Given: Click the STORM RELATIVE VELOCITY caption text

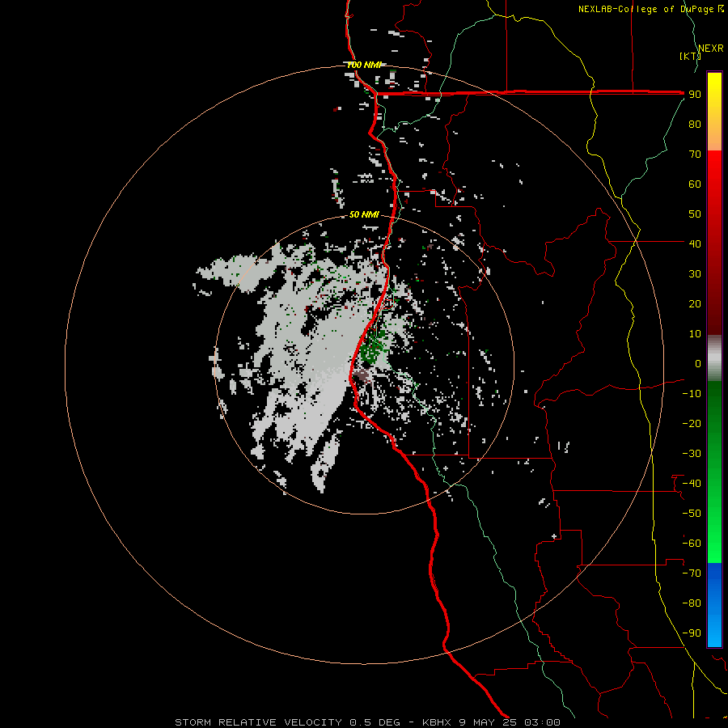Looking at the screenshot, I should (260, 722).
